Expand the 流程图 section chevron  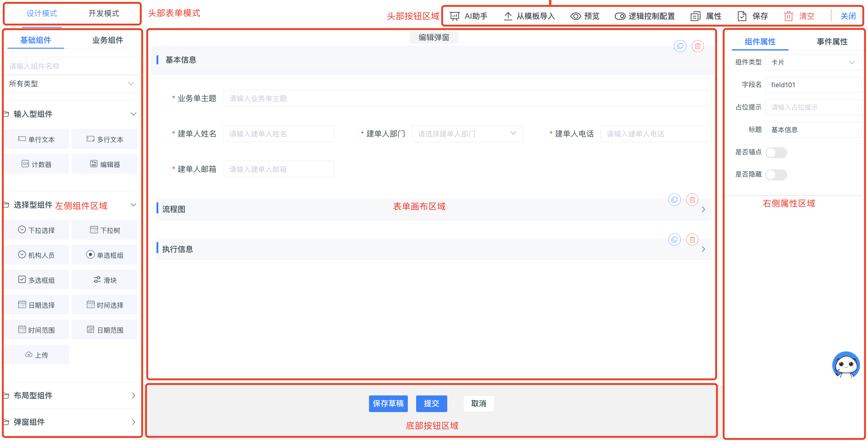(x=703, y=209)
